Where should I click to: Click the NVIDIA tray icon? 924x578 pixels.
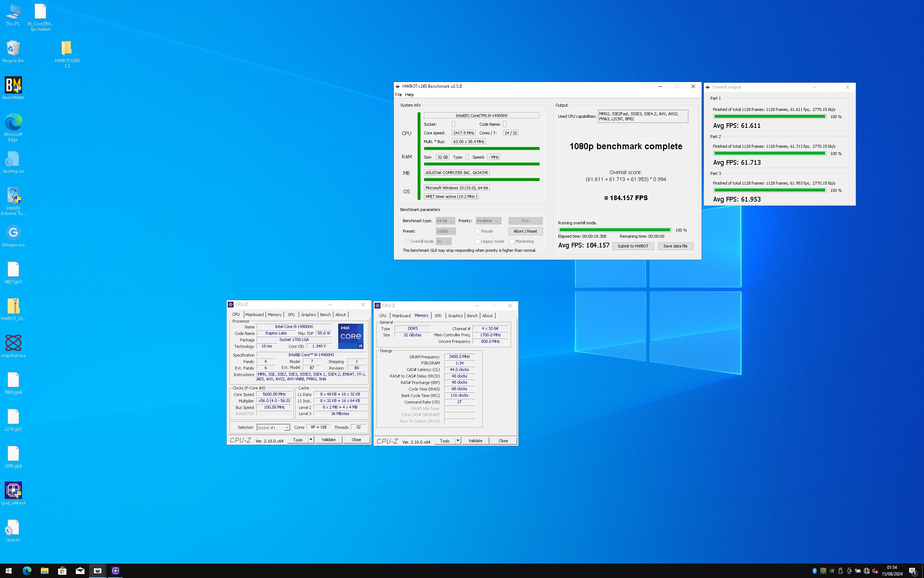[x=832, y=571]
